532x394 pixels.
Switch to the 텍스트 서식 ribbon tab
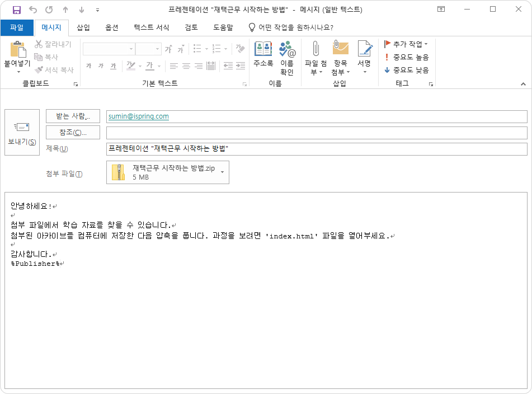pos(152,27)
